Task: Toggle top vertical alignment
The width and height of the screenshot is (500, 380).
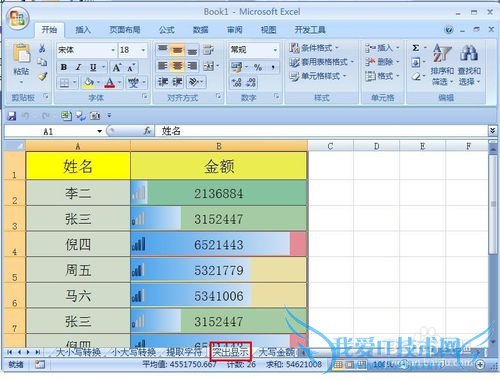Action: point(163,50)
